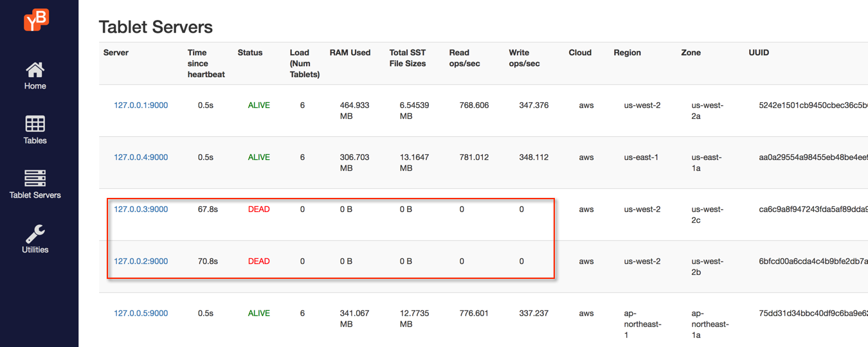Click the YugabyteDB logo icon
This screenshot has width=868, height=347.
36,20
